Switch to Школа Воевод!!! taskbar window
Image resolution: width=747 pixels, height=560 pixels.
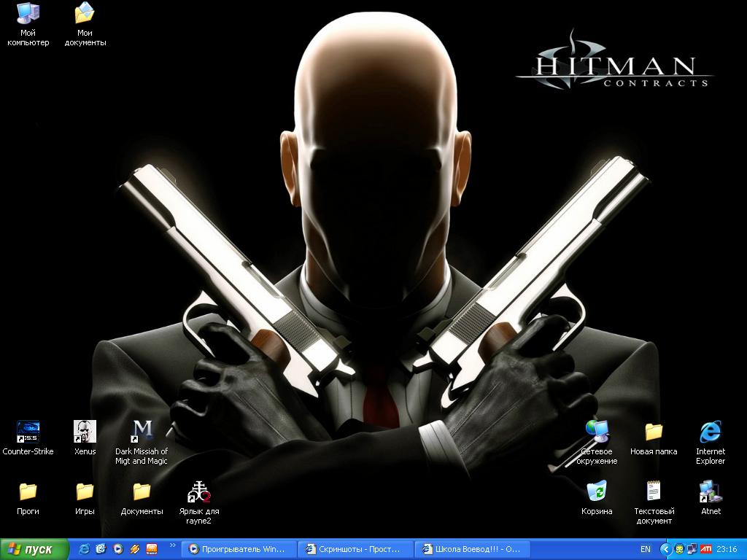472,549
